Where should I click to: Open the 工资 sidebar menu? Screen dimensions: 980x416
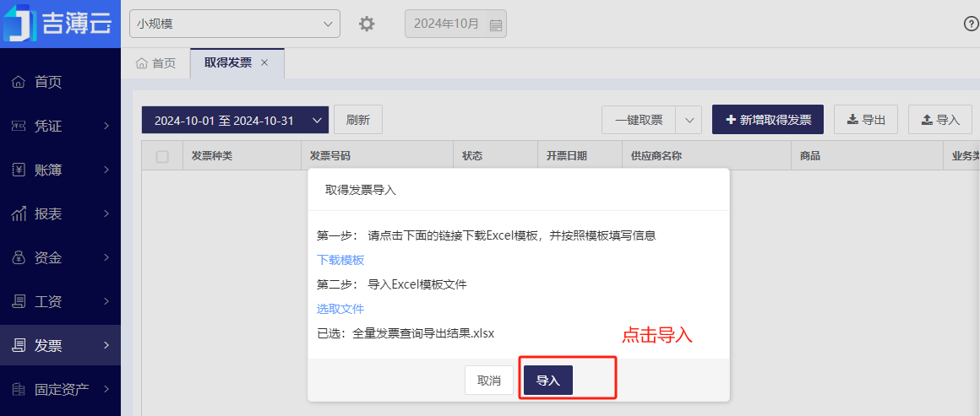point(60,302)
